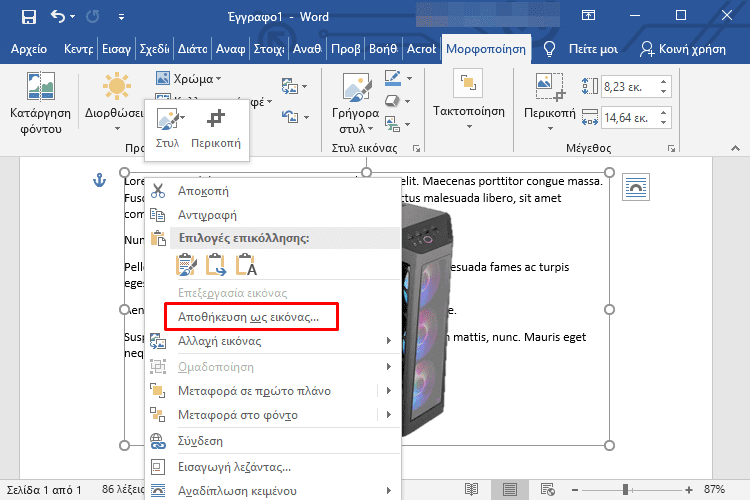Click the Σελίδα 1 από 1 page indicator

(44, 489)
